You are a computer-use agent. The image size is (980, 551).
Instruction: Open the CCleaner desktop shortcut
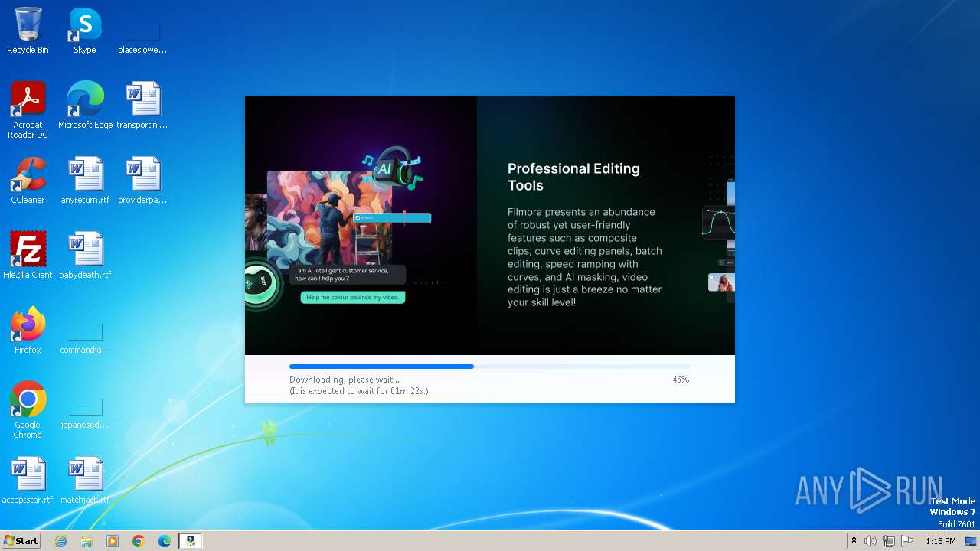28,181
